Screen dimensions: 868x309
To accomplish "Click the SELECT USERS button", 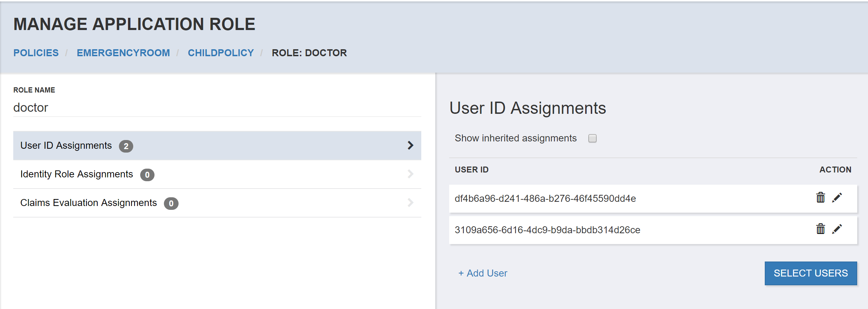I will [811, 273].
